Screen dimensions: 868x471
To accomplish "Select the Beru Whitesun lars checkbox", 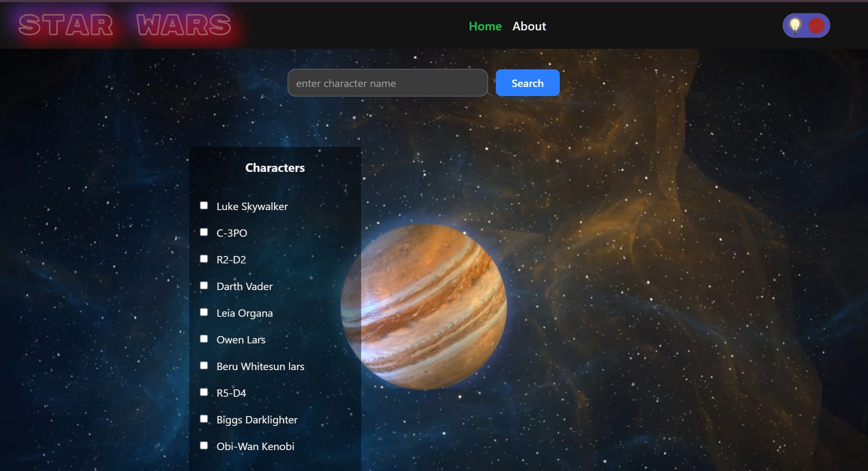I will click(204, 366).
